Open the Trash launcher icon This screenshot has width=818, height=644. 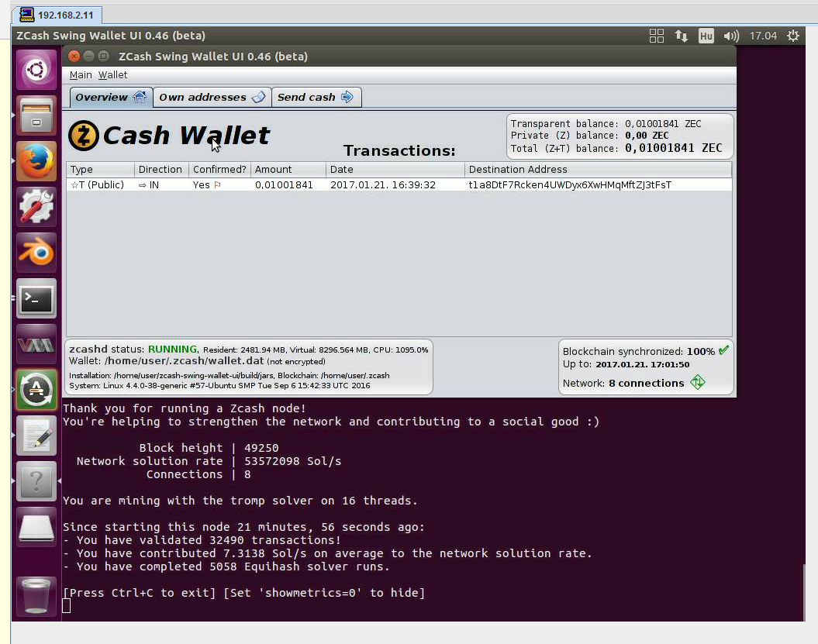tap(36, 596)
